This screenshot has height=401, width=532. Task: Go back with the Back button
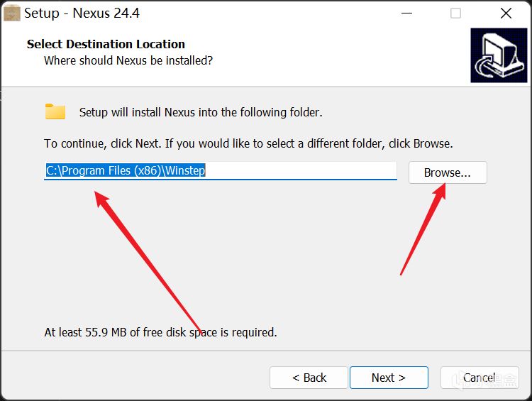point(309,378)
